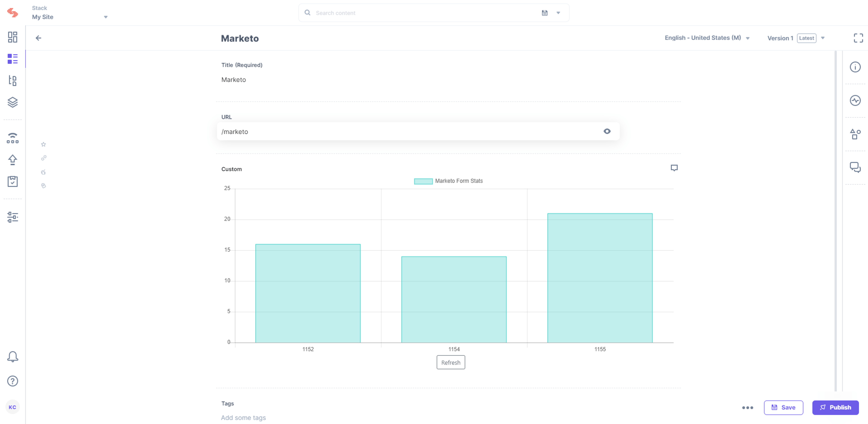868x424 pixels.
Task: Open the Releases upload arrow icon
Action: point(12,160)
